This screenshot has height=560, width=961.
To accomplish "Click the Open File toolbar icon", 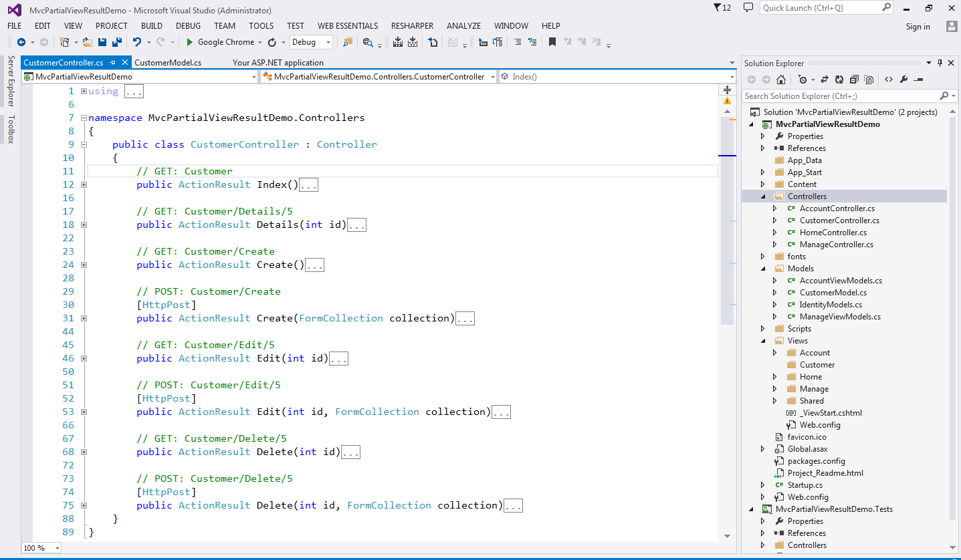I will click(88, 42).
